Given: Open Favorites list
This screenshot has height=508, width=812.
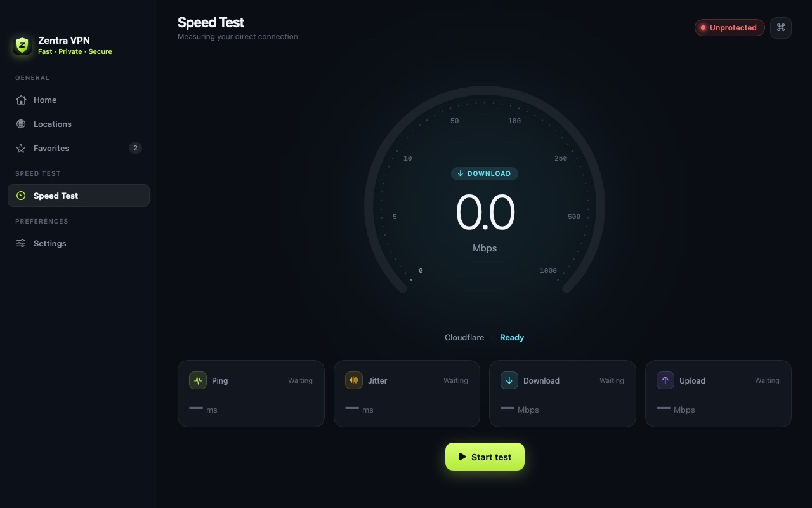Looking at the screenshot, I should (x=79, y=148).
